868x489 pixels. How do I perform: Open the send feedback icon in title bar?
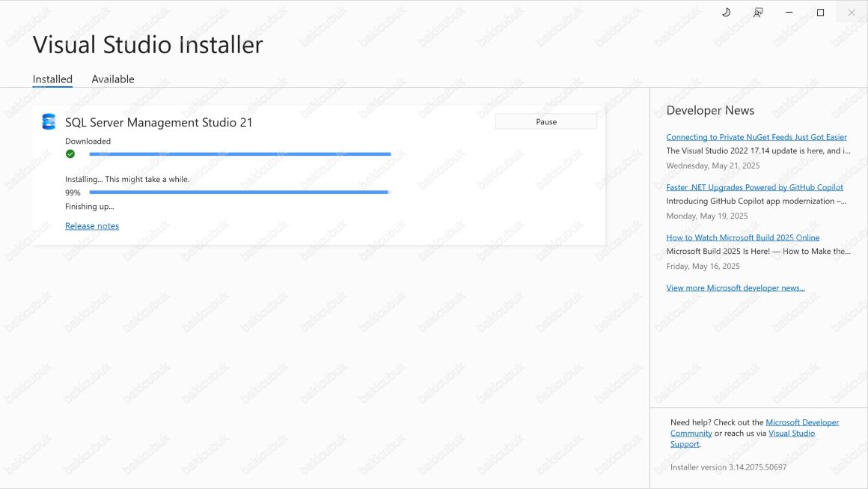pyautogui.click(x=757, y=12)
